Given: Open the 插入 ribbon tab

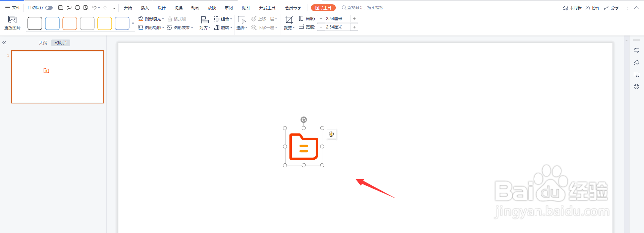Looking at the screenshot, I should pos(145,8).
